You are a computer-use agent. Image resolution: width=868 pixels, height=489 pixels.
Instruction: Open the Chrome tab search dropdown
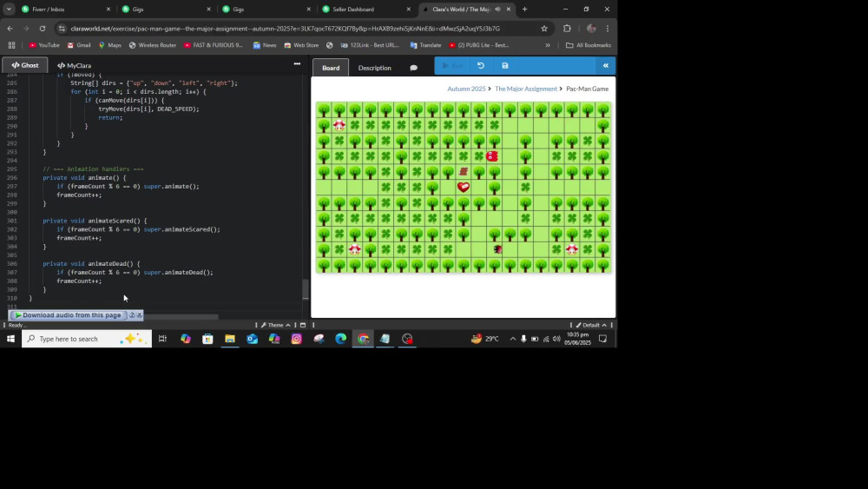pos(9,9)
